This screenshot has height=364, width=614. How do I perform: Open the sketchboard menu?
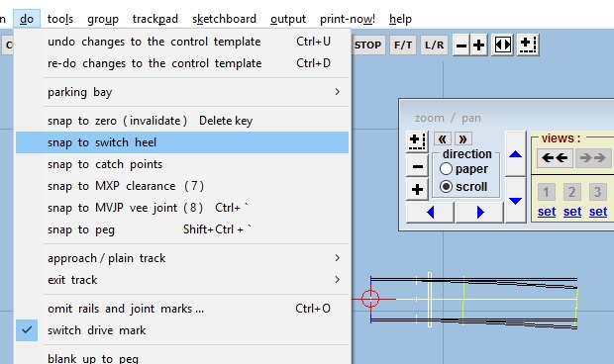pos(224,19)
